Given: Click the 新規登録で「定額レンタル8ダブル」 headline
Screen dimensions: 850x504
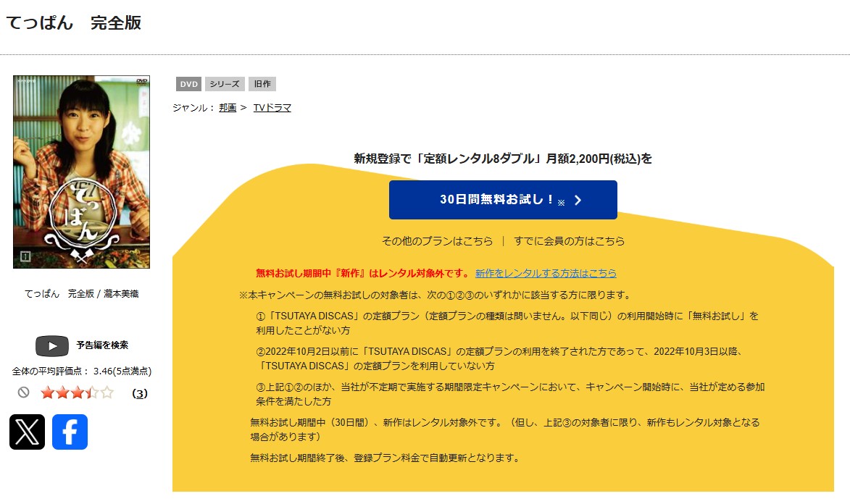Looking at the screenshot, I should (x=503, y=159).
